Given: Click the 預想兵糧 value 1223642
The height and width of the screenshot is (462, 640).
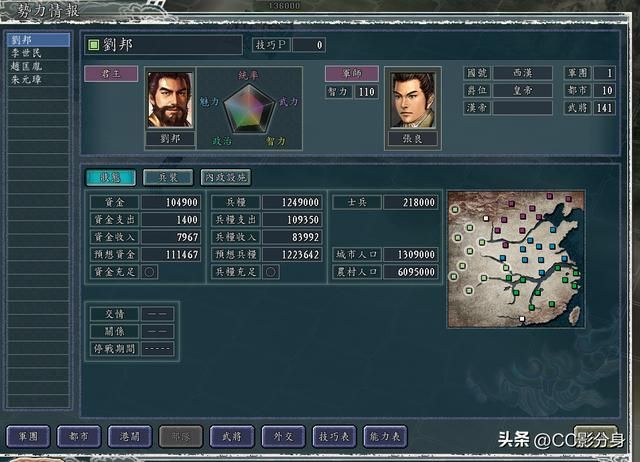Looking at the screenshot, I should tap(292, 255).
